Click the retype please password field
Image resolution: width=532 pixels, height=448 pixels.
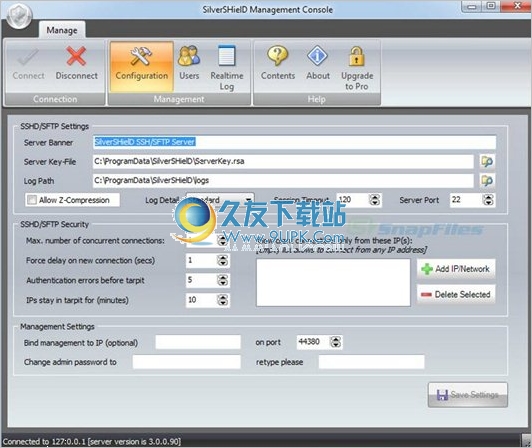tap(371, 362)
